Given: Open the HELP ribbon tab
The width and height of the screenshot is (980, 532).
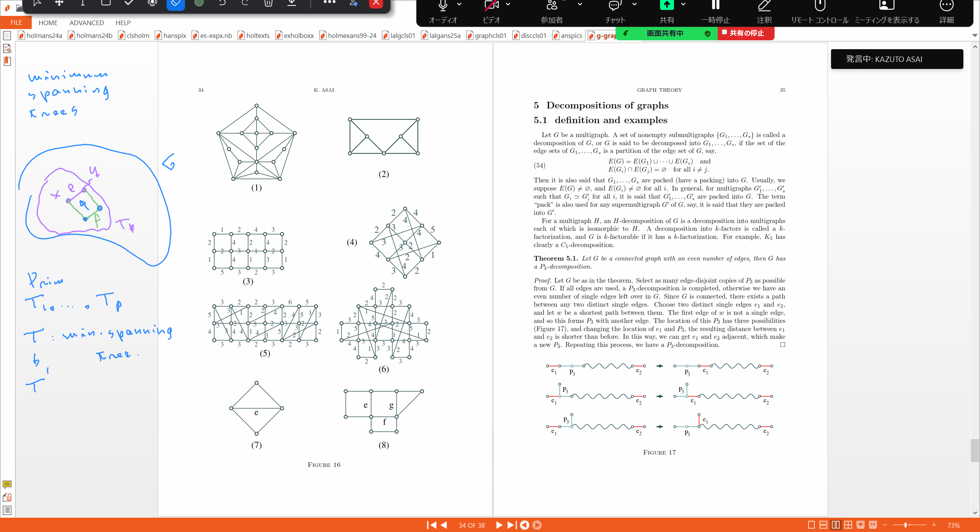Looking at the screenshot, I should [x=123, y=23].
